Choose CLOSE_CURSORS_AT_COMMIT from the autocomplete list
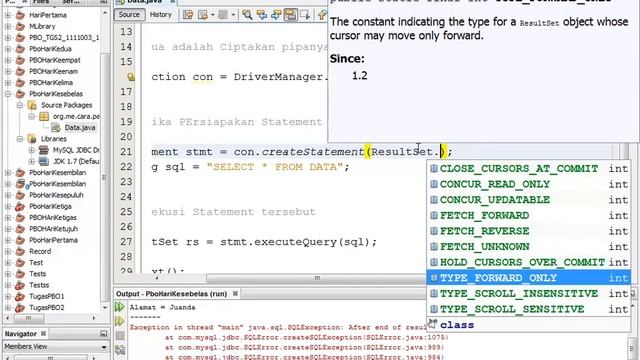The image size is (640, 360). click(x=529, y=169)
